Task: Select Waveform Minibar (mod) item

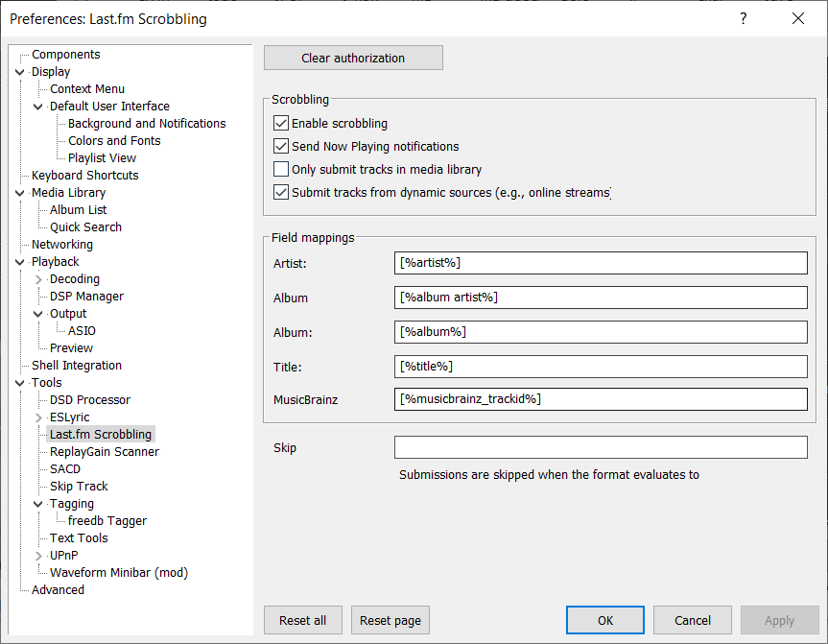Action: pyautogui.click(x=119, y=573)
